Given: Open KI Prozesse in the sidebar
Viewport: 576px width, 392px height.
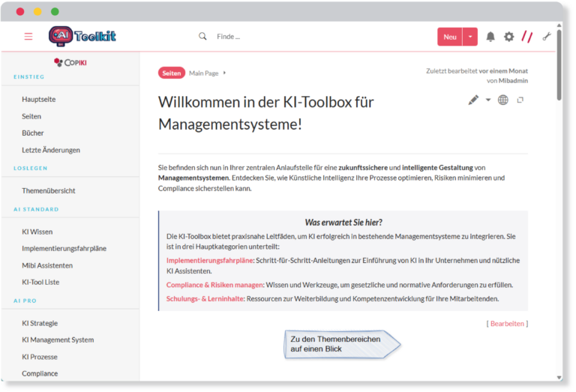Looking at the screenshot, I should (x=40, y=357).
